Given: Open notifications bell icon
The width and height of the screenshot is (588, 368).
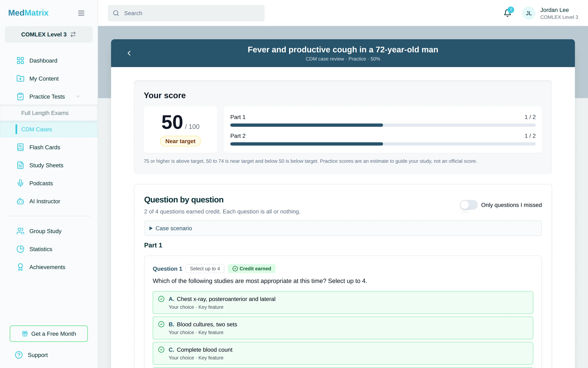Looking at the screenshot, I should (x=508, y=13).
